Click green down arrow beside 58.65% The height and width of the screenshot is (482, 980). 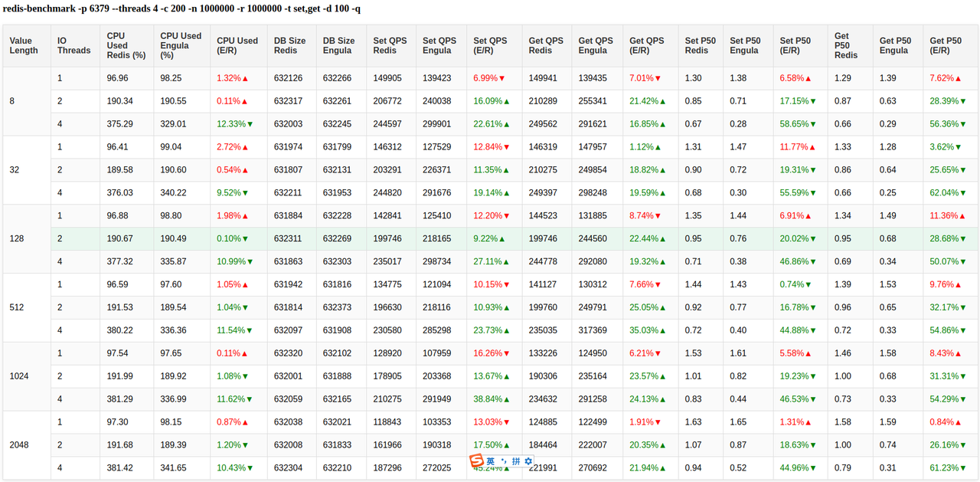pyautogui.click(x=813, y=124)
